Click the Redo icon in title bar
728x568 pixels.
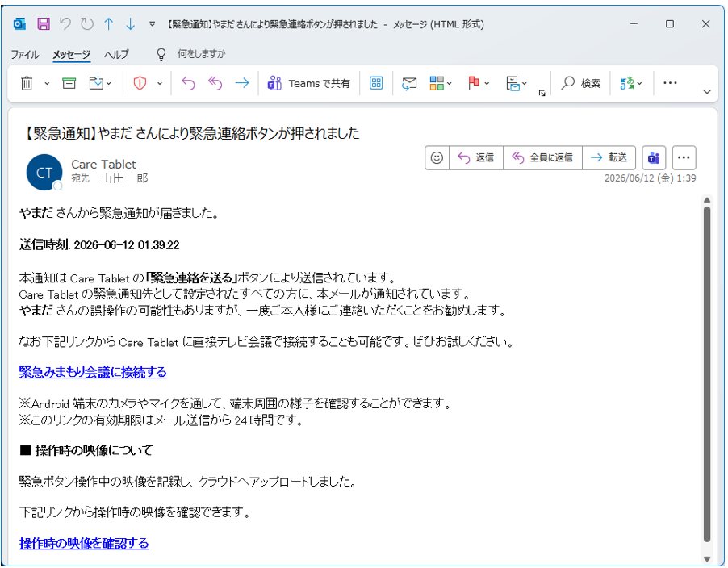pos(87,23)
